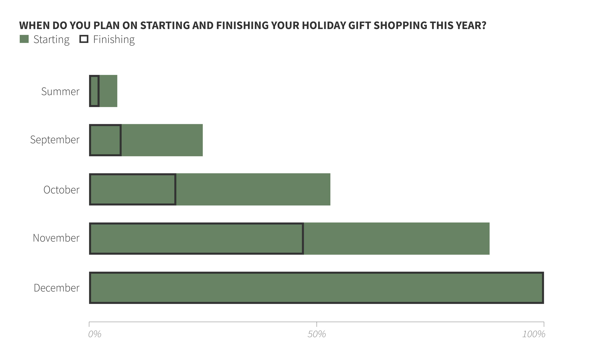Click the Summer category label

coord(60,92)
